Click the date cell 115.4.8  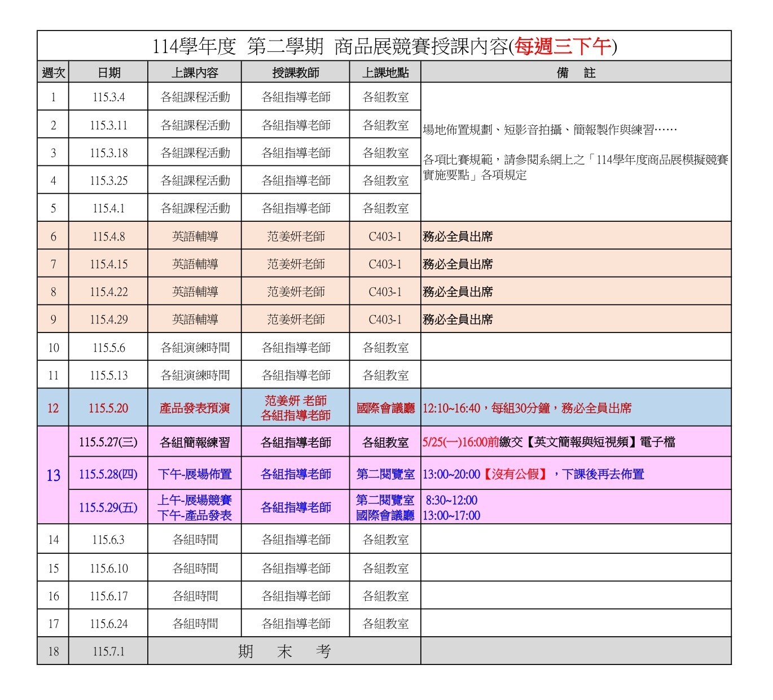click(x=108, y=237)
